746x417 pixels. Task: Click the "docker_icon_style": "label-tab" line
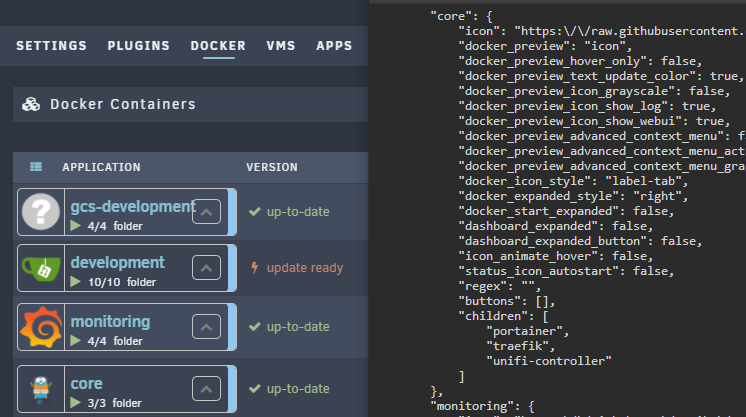[x=573, y=181]
